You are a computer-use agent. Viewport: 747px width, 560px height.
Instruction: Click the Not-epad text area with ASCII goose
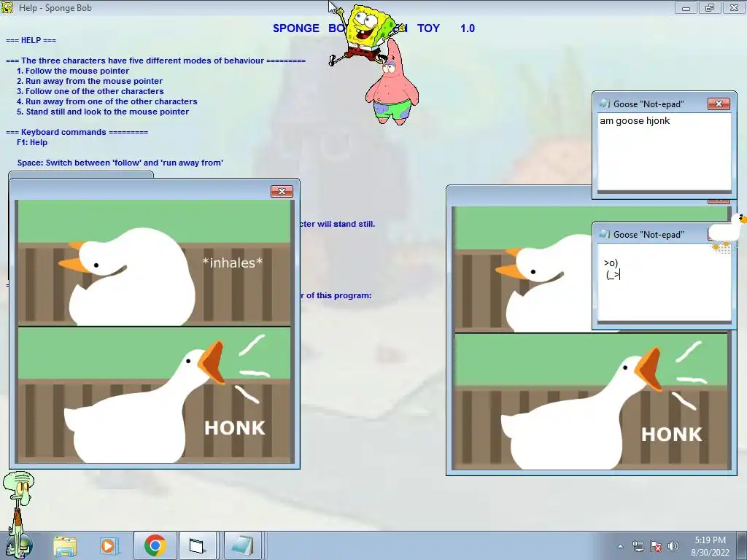tap(664, 282)
